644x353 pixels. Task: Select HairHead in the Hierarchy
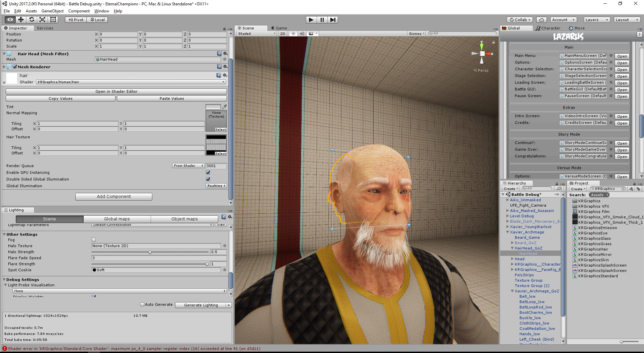tap(528, 254)
